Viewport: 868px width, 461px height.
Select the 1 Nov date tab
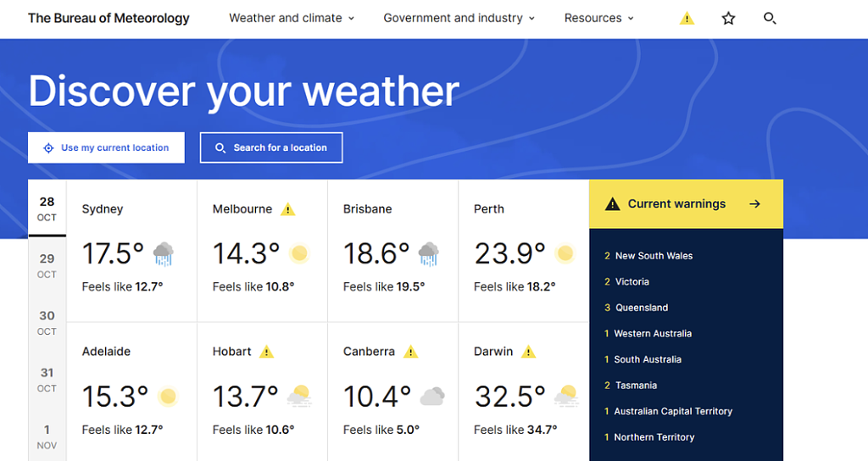[x=47, y=436]
